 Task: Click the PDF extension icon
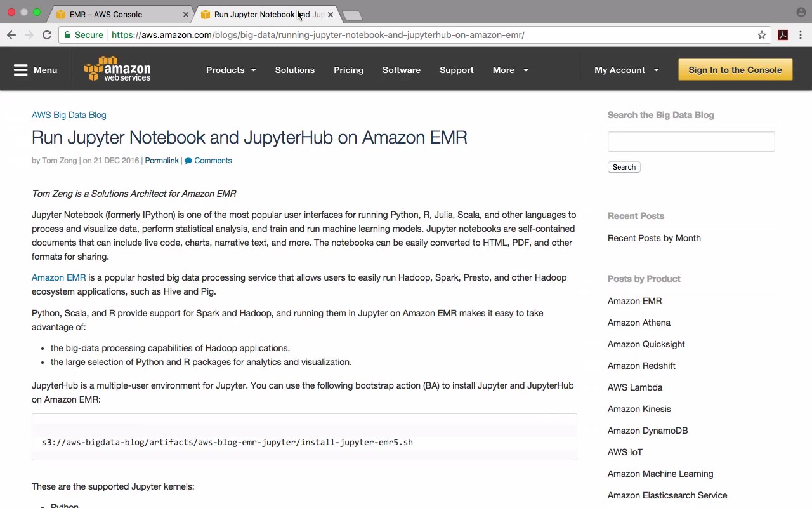pyautogui.click(x=783, y=35)
